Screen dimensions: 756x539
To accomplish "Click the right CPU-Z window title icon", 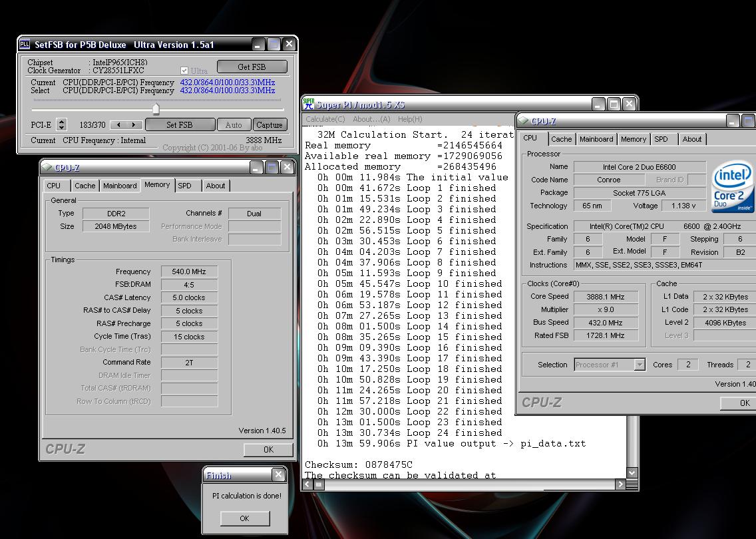I will point(523,120).
